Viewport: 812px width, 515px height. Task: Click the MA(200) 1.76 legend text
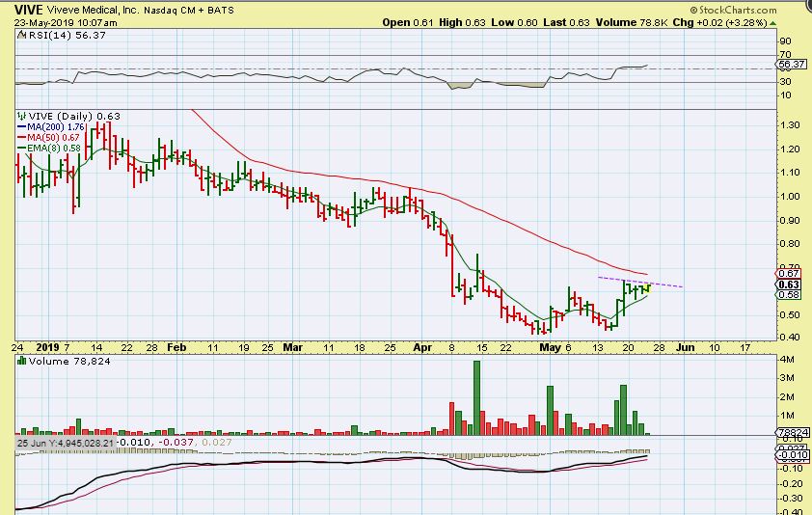click(x=55, y=127)
